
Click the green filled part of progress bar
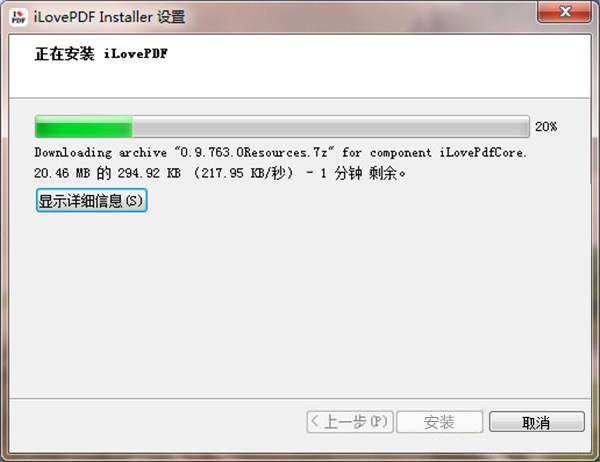[x=84, y=126]
